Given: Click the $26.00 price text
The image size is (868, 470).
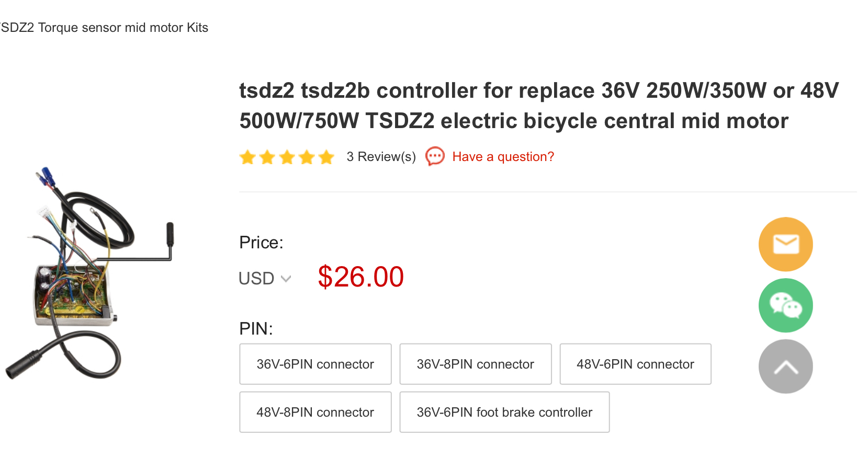Looking at the screenshot, I should click(360, 277).
